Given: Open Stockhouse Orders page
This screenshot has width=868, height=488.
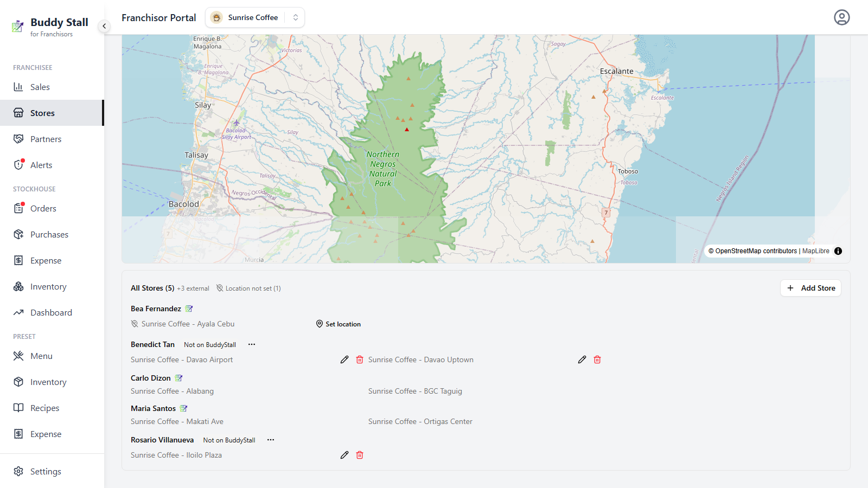Looking at the screenshot, I should (x=52, y=208).
